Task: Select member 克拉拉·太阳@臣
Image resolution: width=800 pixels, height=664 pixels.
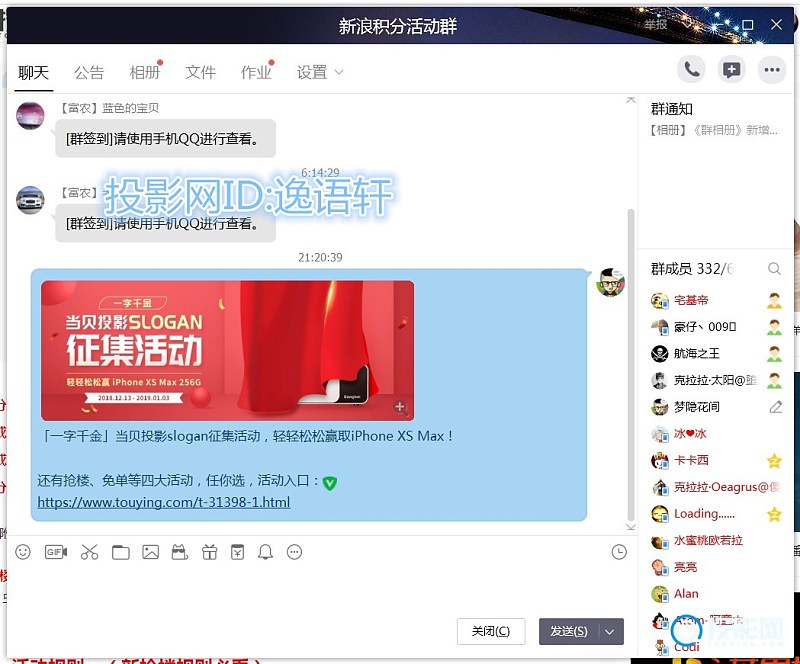Action: click(715, 380)
